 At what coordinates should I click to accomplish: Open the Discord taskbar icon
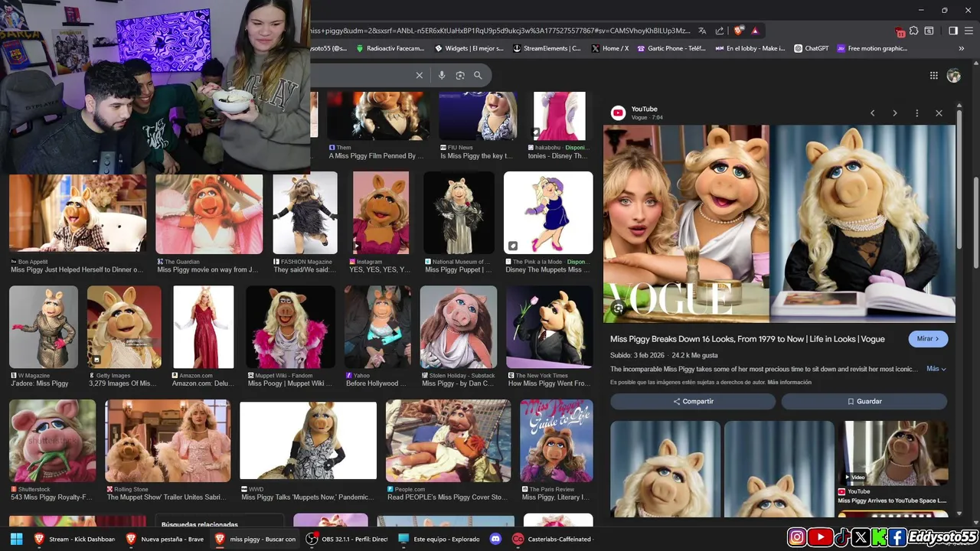[x=495, y=539]
